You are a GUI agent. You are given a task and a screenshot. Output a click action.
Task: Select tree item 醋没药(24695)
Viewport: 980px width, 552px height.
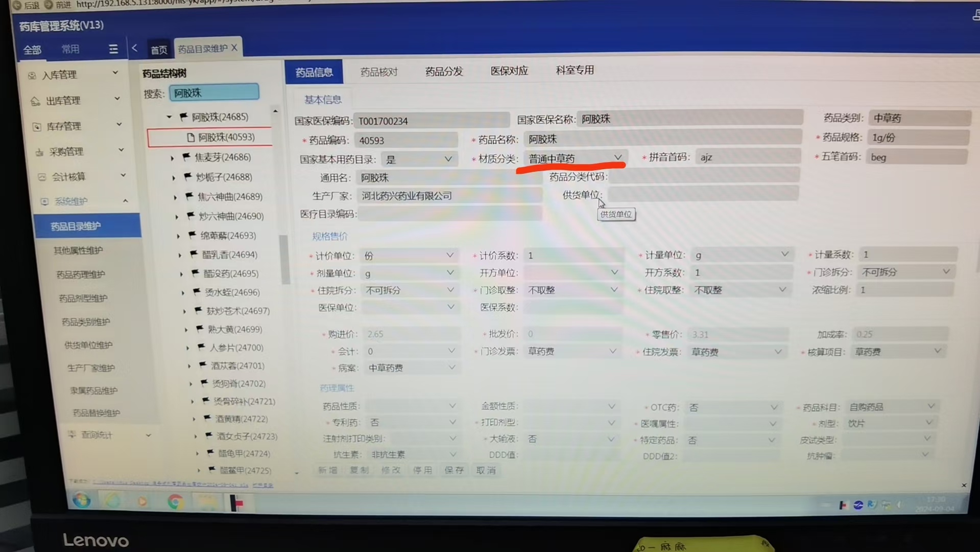click(x=231, y=274)
